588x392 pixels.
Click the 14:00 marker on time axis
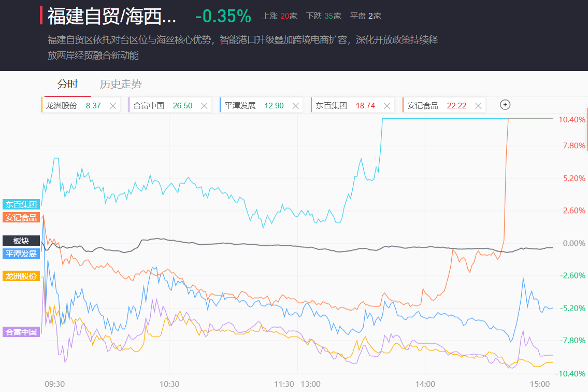(x=425, y=384)
